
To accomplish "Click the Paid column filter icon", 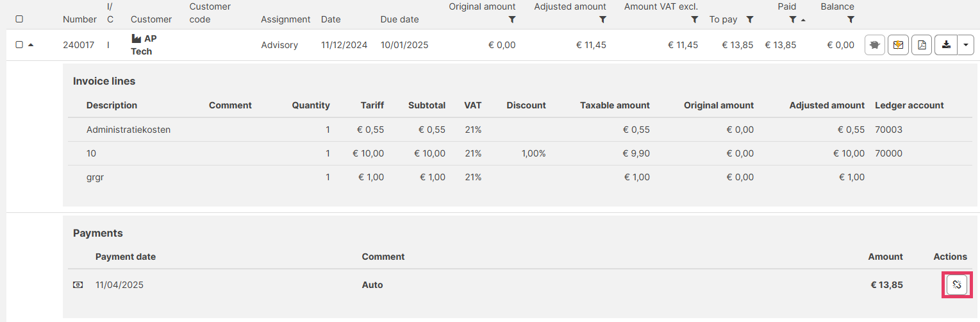I will click(793, 20).
